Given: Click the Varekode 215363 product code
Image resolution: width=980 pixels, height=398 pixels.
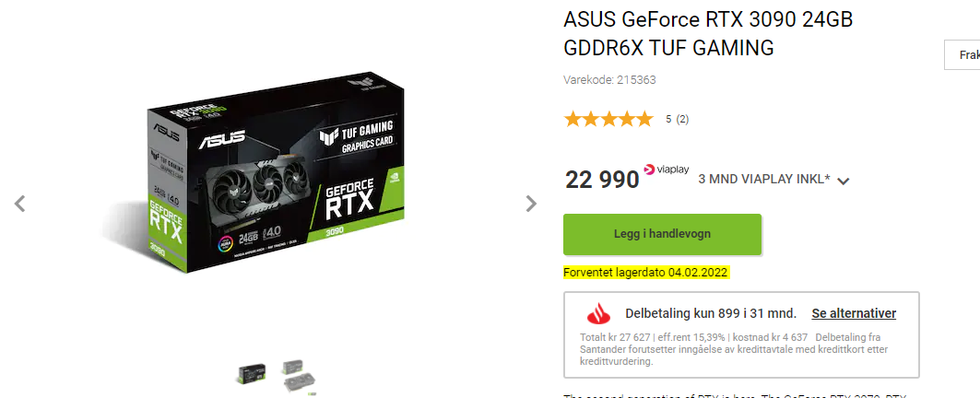Looking at the screenshot, I should [x=609, y=80].
